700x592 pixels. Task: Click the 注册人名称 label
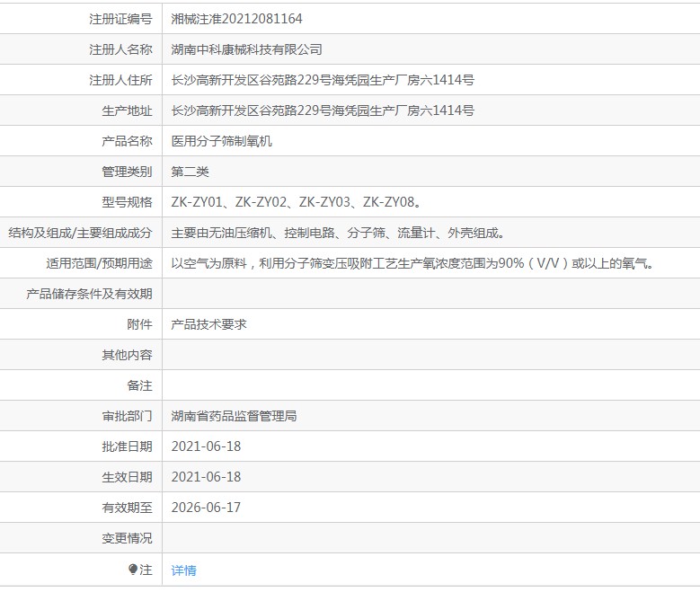coord(120,49)
